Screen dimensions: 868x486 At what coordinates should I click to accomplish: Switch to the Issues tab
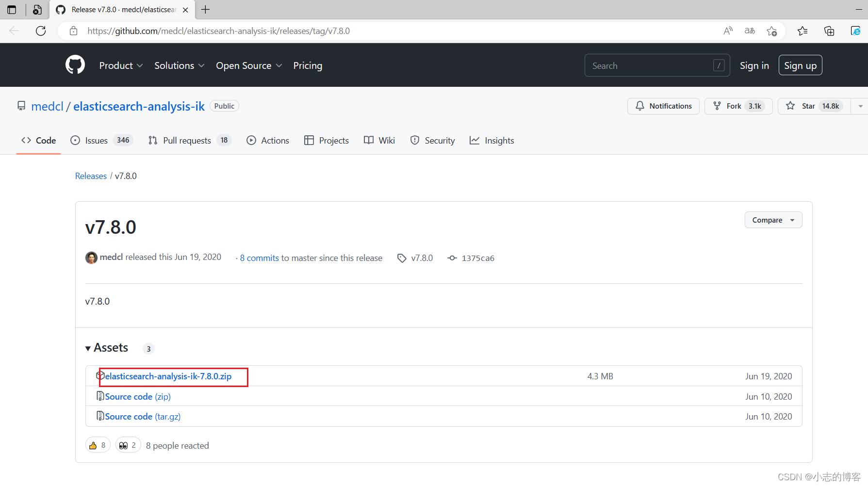(x=96, y=140)
